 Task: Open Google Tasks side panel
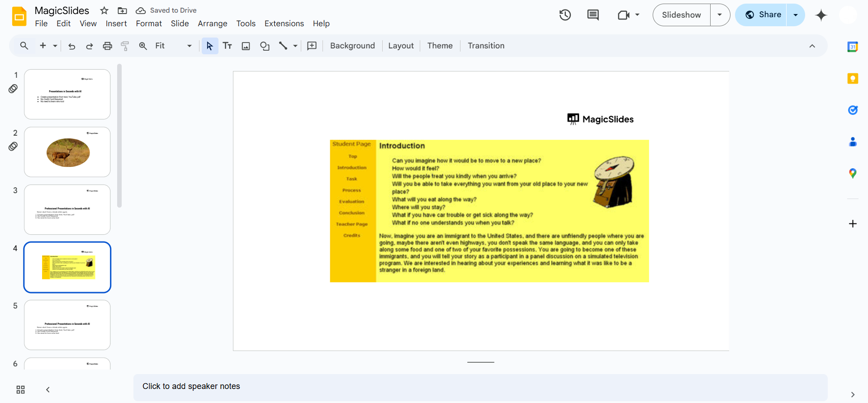853,110
